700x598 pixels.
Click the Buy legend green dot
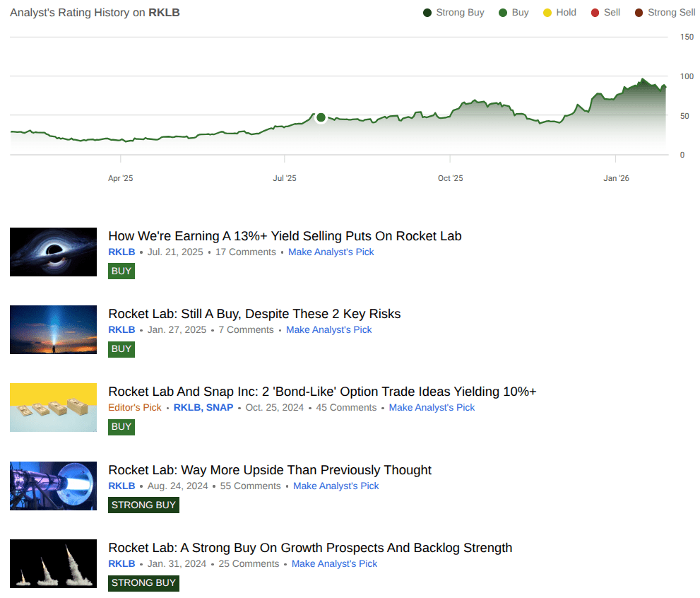click(503, 13)
